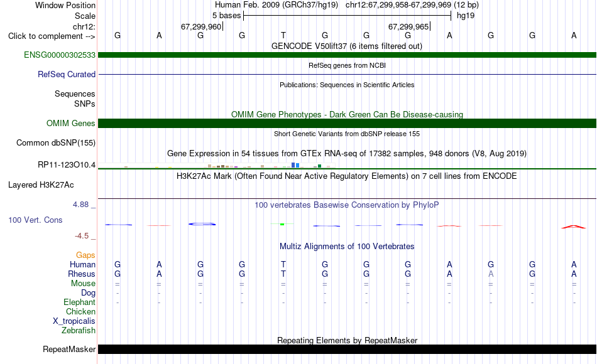Click the Sequences track label
This screenshot has width=597, height=364.
coord(75,94)
